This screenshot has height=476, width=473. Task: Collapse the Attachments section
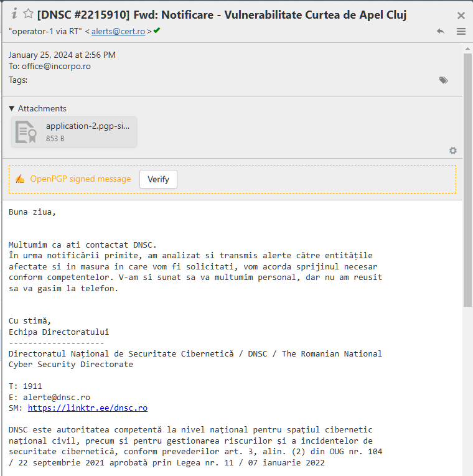pyautogui.click(x=12, y=108)
